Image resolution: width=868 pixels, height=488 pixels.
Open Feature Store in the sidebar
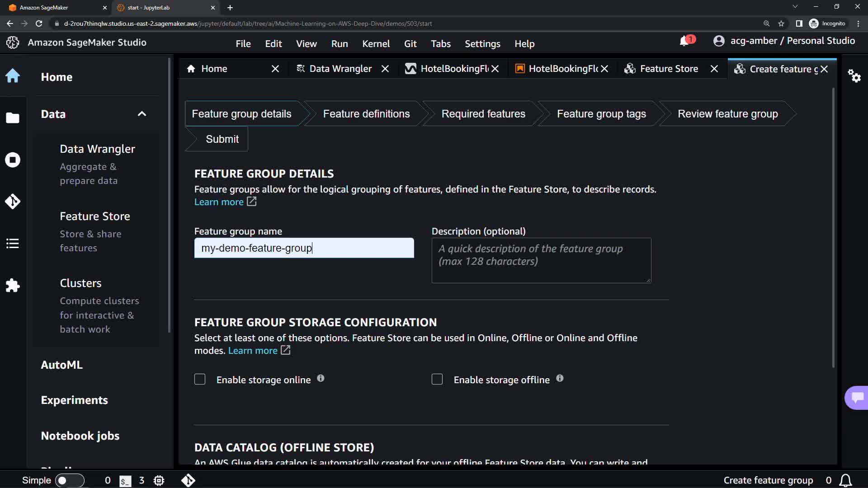pos(95,216)
